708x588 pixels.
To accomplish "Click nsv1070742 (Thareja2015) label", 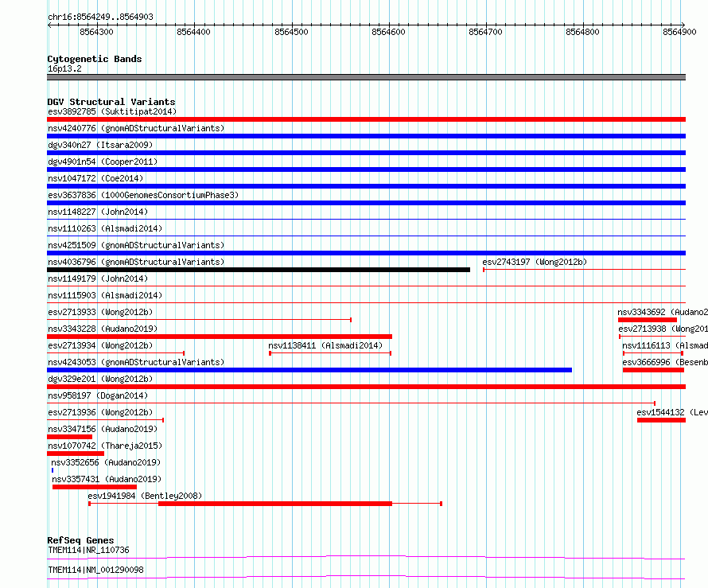I will (x=105, y=446).
